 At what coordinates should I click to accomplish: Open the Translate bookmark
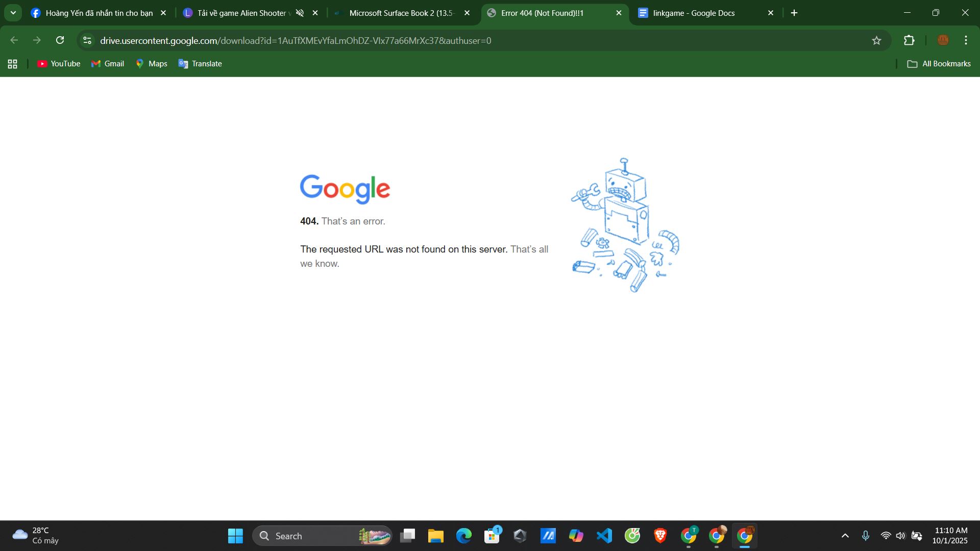point(200,64)
